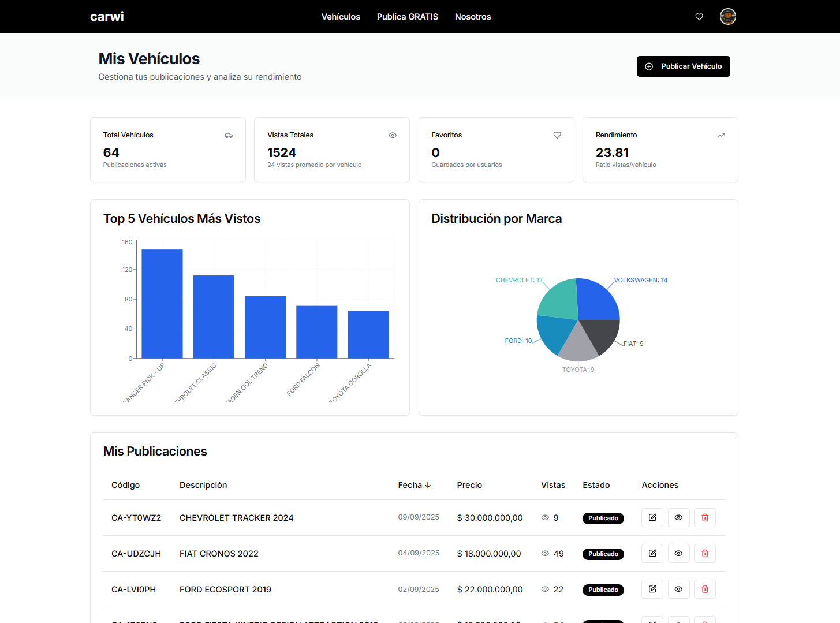Image resolution: width=840 pixels, height=623 pixels.
Task: Click the Descripción column header
Action: click(x=203, y=485)
